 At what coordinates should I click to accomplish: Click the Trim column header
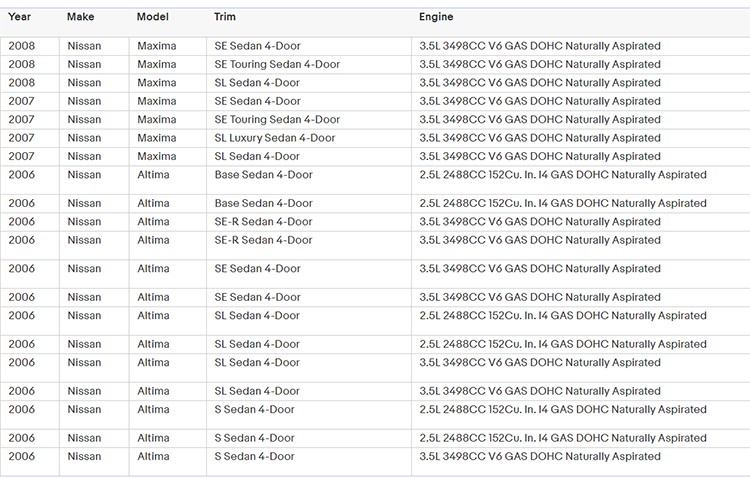click(x=225, y=17)
